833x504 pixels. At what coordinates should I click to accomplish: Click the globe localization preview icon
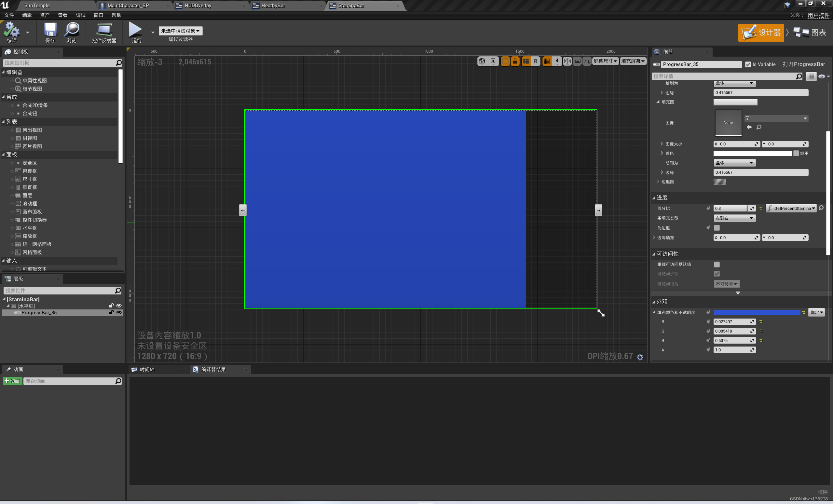(482, 61)
